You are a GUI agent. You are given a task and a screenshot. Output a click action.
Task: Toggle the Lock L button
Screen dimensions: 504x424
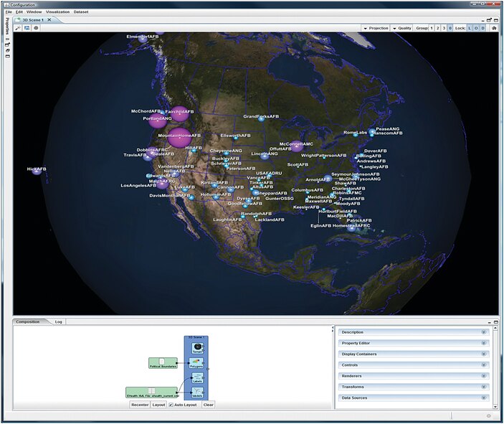tap(470, 28)
